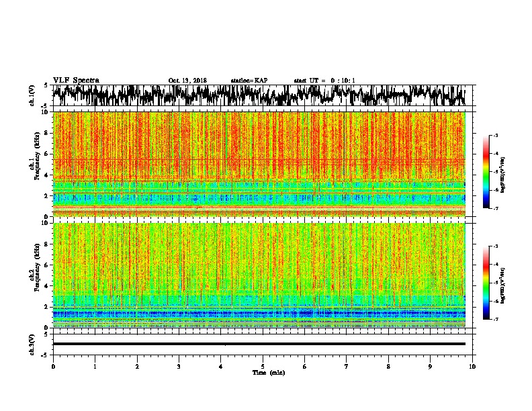Click the "-3" label on ch.2 colorbar

pyautogui.click(x=495, y=246)
